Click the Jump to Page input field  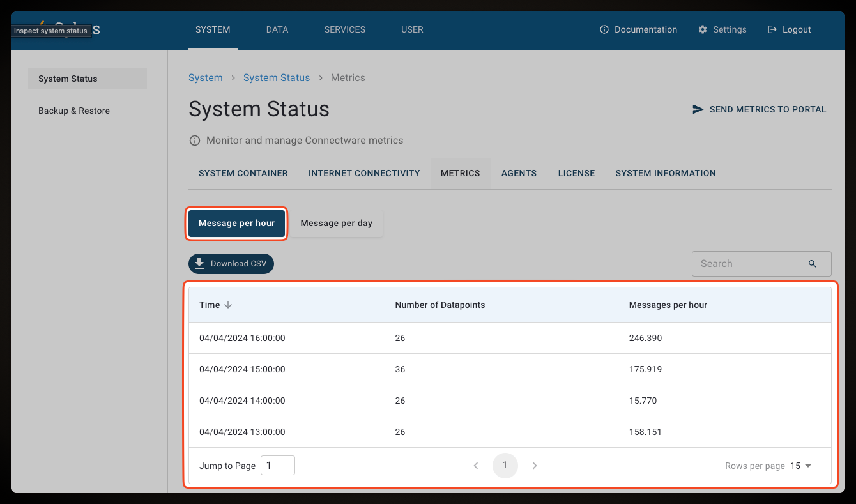coord(278,466)
